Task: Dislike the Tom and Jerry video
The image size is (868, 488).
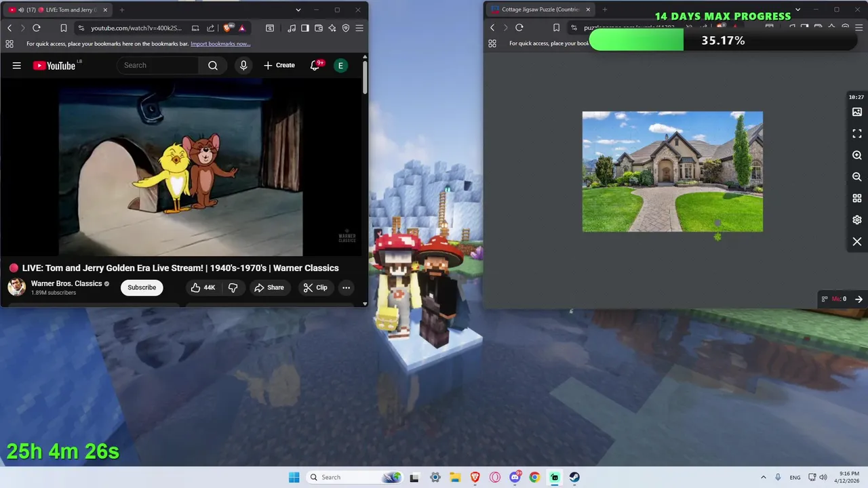Action: click(x=233, y=287)
